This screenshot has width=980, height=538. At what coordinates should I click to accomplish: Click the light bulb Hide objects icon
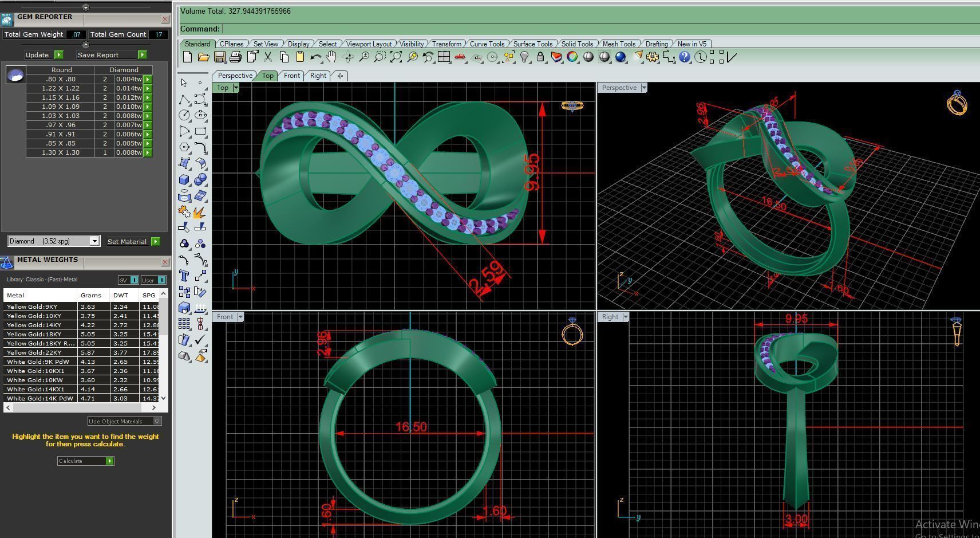pyautogui.click(x=524, y=57)
